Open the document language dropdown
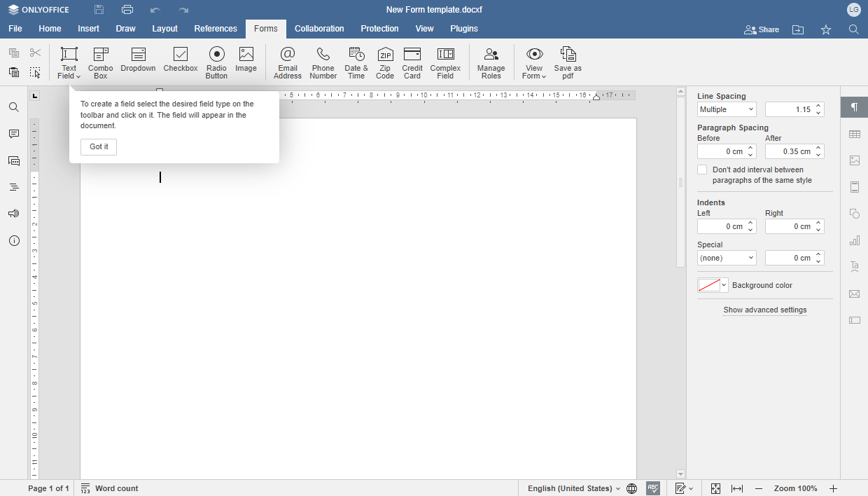The width and height of the screenshot is (868, 496). (574, 488)
